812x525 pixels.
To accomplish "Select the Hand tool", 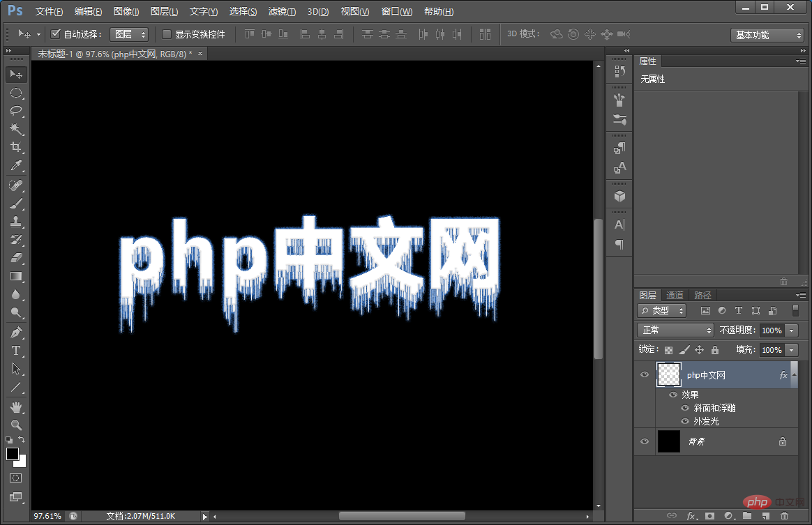I will [x=16, y=407].
